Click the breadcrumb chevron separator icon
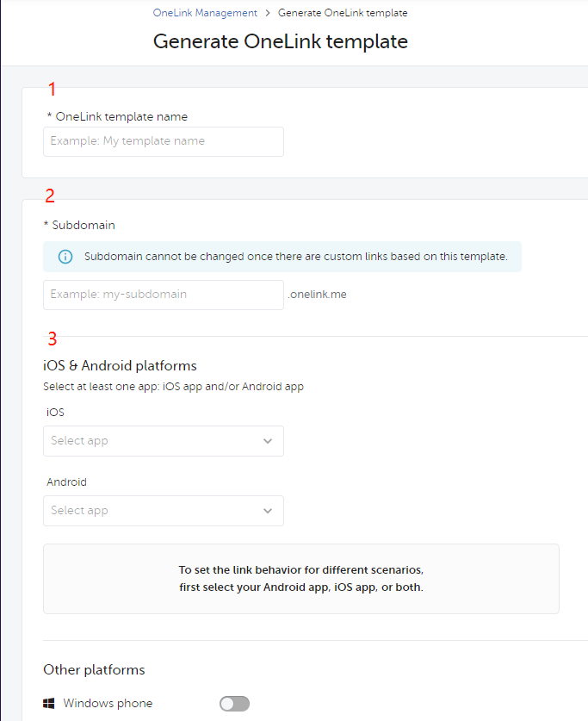The height and width of the screenshot is (721, 588). 268,14
